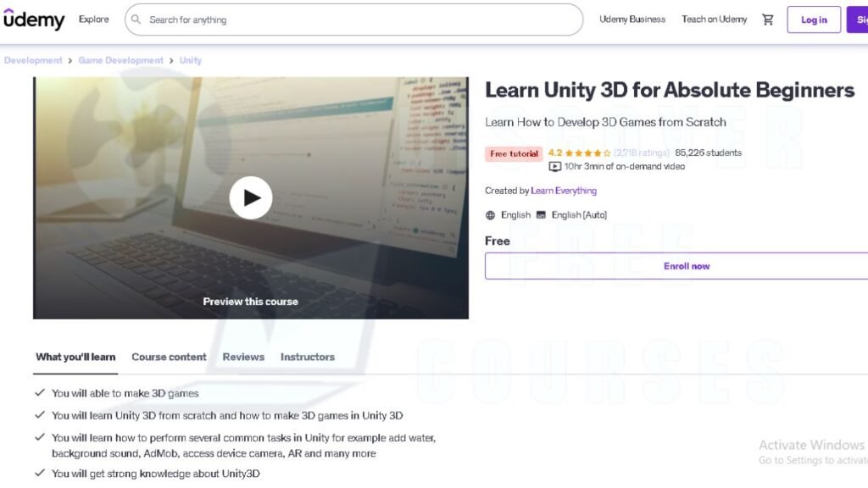The image size is (868, 488).
Task: Click the 'Learn How to Develop 3D Games' subtitle
Action: [x=605, y=122]
